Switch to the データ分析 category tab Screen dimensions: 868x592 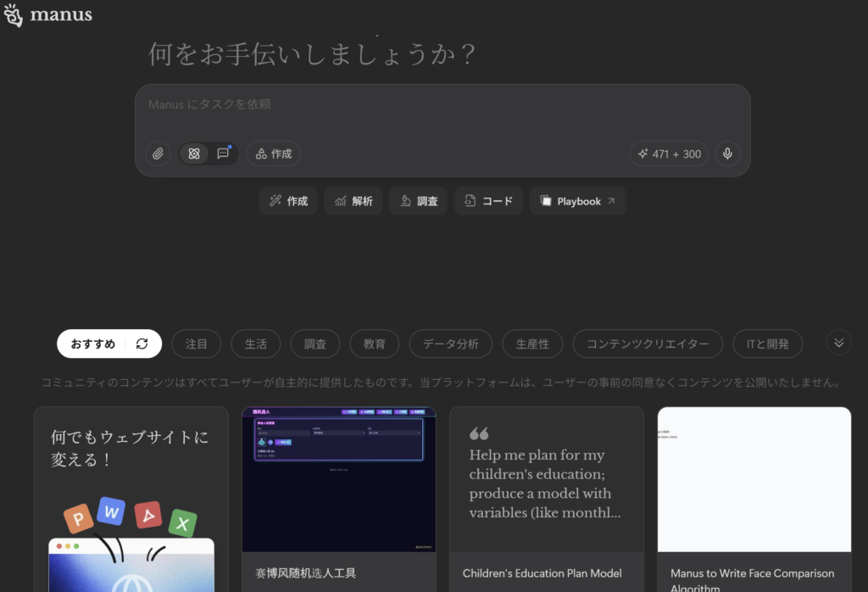coord(451,343)
